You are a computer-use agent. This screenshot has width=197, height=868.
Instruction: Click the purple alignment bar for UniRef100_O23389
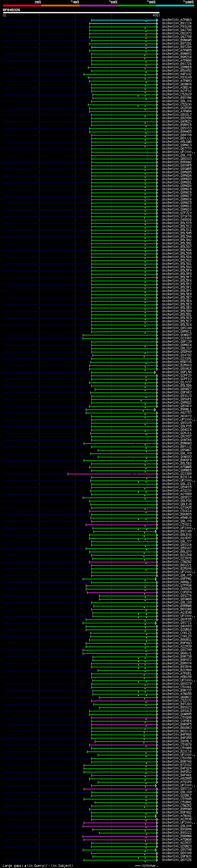click(113, 474)
